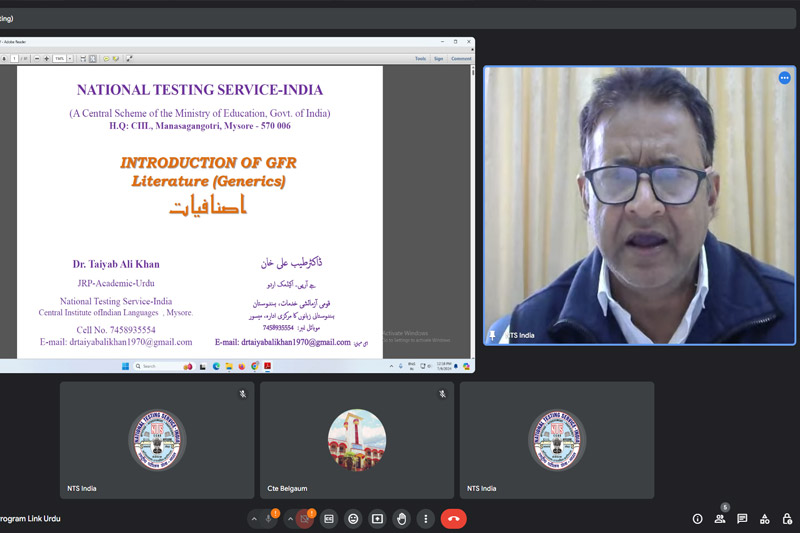800x533 pixels.
Task: Click 'NATIONAL TESTING SERVICE-INDIA' title text
Action: tap(200, 90)
